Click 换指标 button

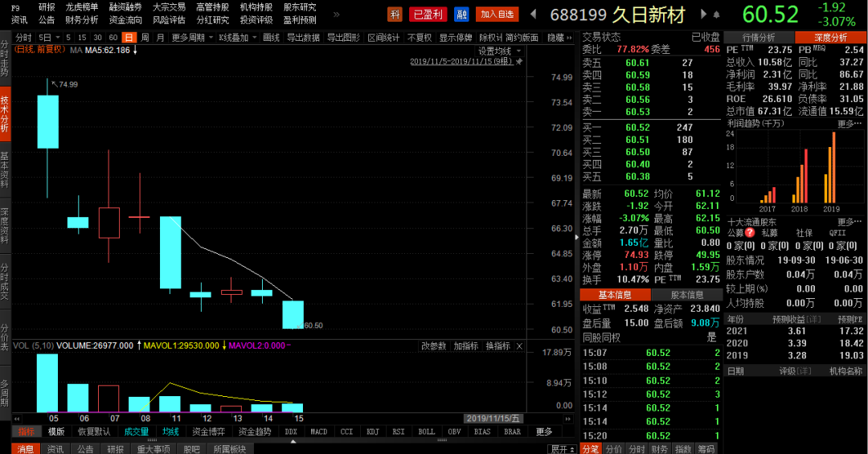point(497,346)
